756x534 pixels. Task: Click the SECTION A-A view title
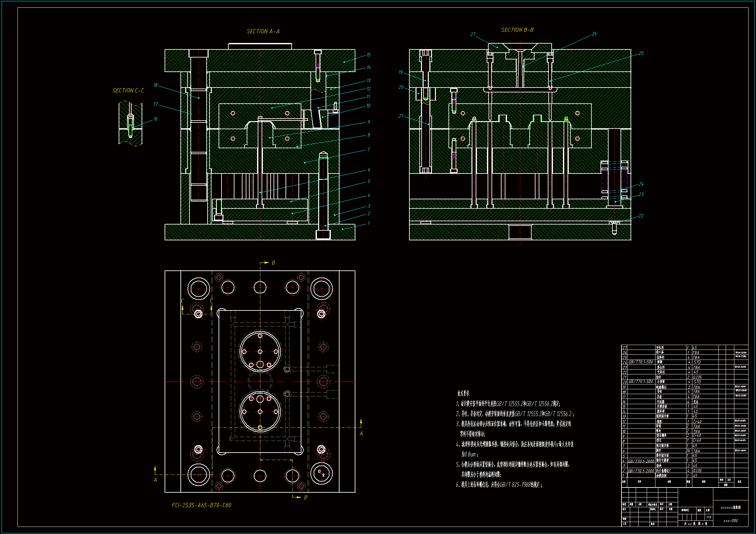(x=263, y=32)
